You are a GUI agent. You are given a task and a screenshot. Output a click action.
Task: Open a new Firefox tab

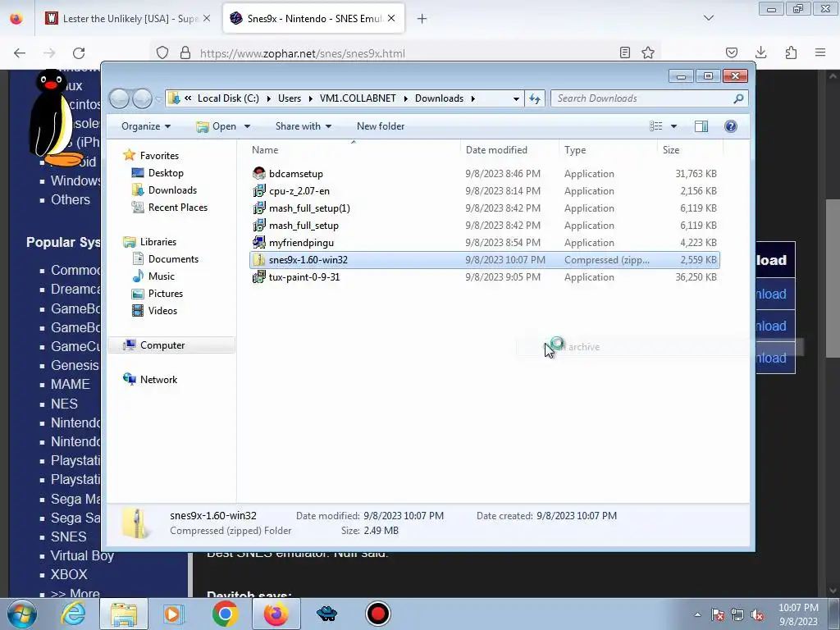click(x=422, y=19)
